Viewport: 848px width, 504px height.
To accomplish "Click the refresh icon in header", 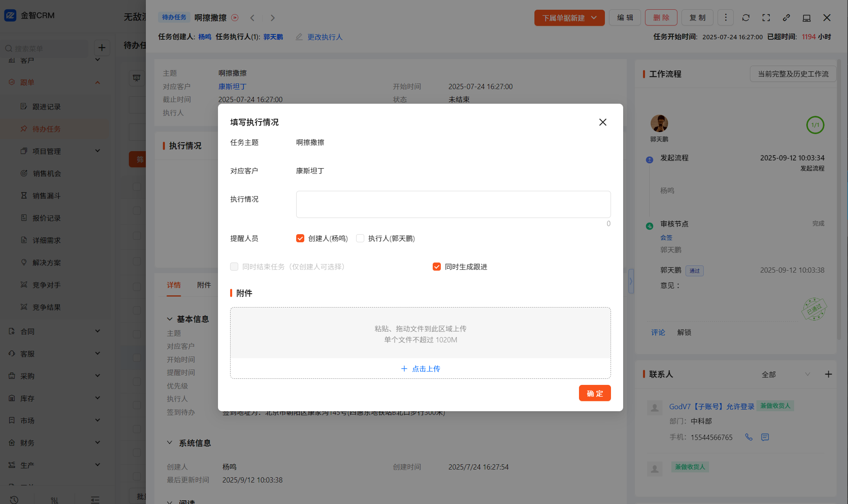I will (x=746, y=18).
